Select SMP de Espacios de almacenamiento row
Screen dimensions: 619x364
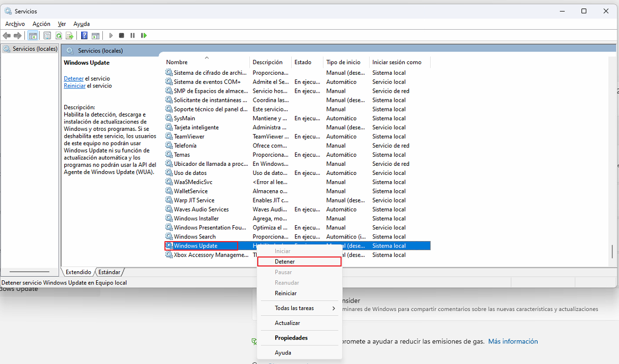[x=297, y=91]
